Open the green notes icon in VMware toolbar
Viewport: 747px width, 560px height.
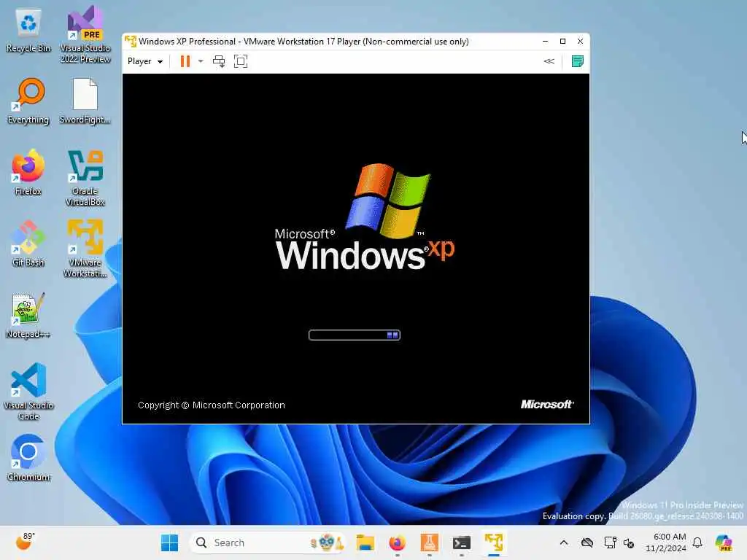[x=578, y=61]
